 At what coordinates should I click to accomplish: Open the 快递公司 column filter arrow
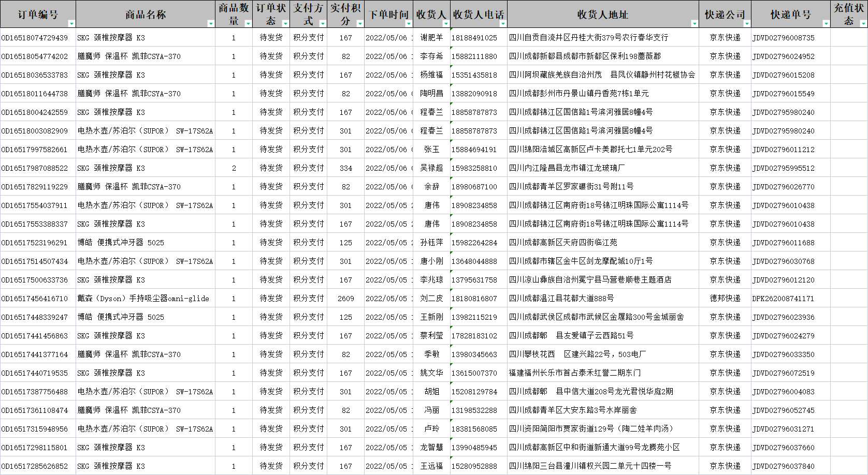[x=747, y=24]
